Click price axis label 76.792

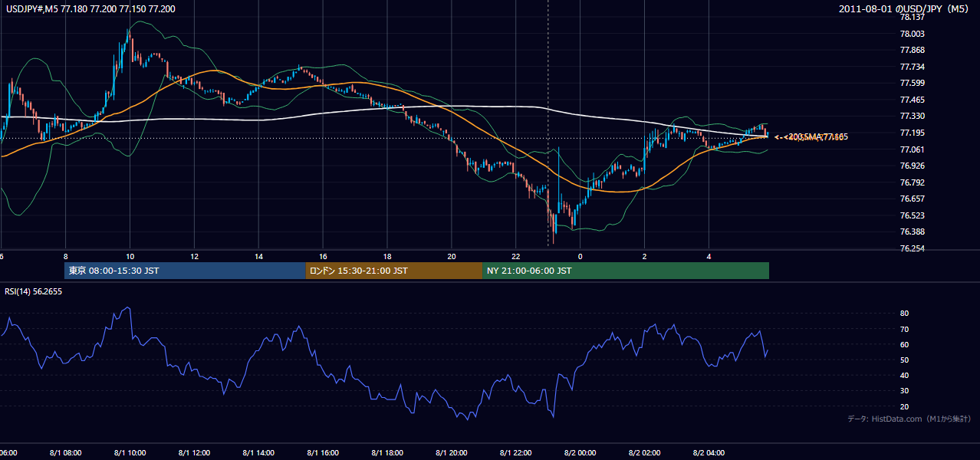click(x=913, y=182)
